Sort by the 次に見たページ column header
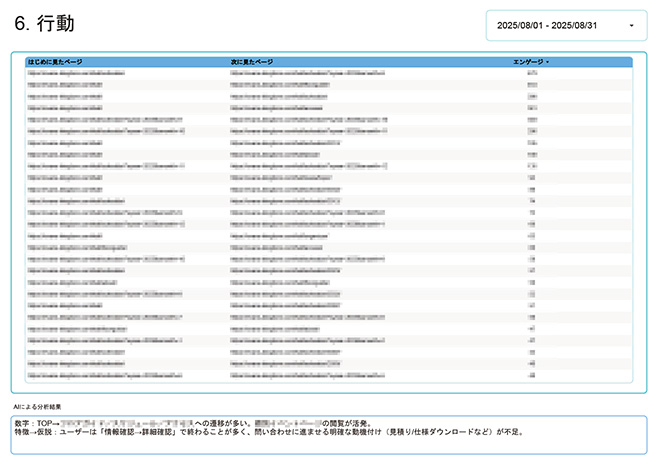Image resolution: width=658 pixels, height=465 pixels. point(251,62)
